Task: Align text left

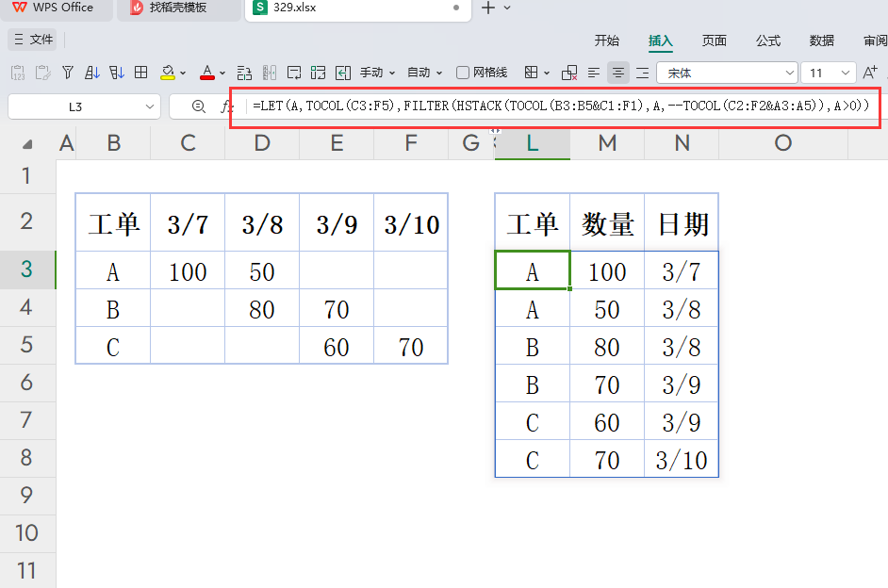Action: [x=594, y=73]
